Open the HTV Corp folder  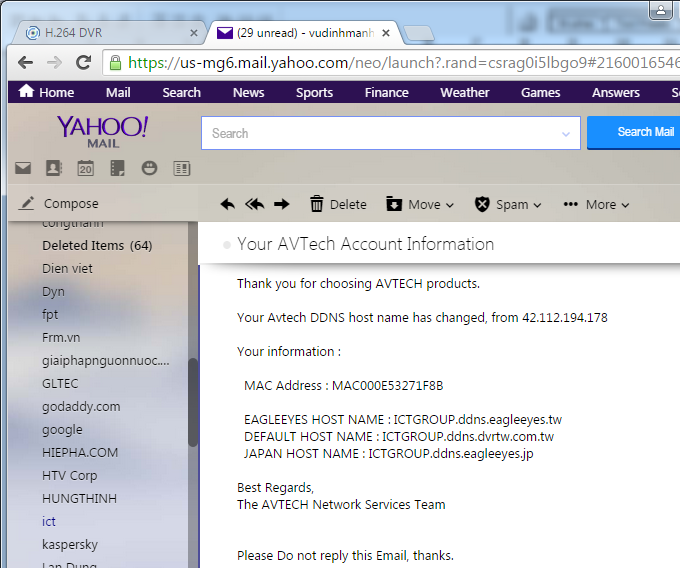(x=69, y=476)
